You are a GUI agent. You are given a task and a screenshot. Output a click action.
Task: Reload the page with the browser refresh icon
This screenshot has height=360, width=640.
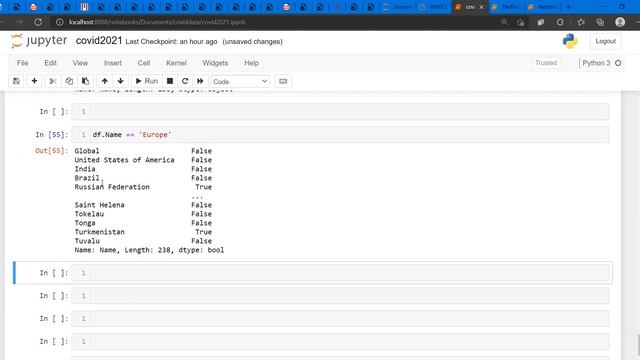[38, 22]
